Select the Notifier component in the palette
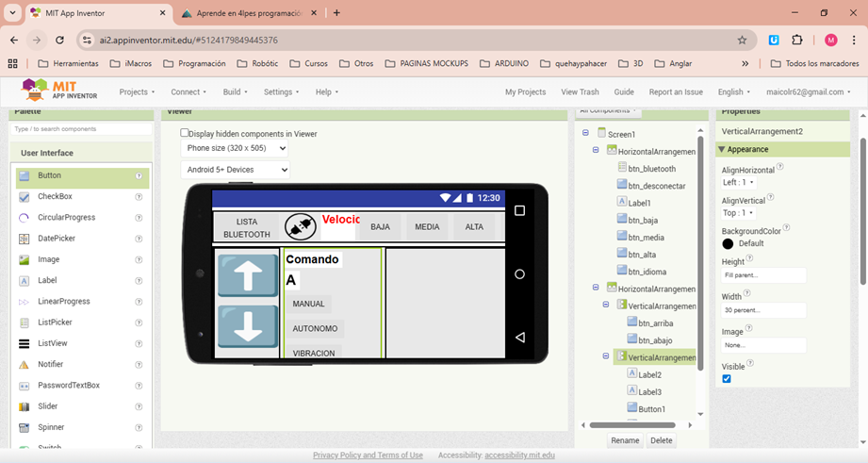Screen dimensions: 868x463 (x=50, y=364)
